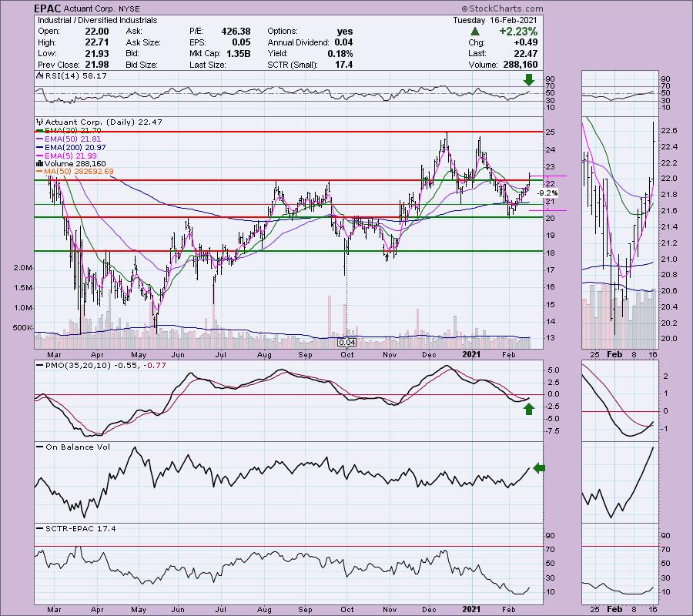
Task: Click the Chg value +0.49
Action: coord(525,42)
